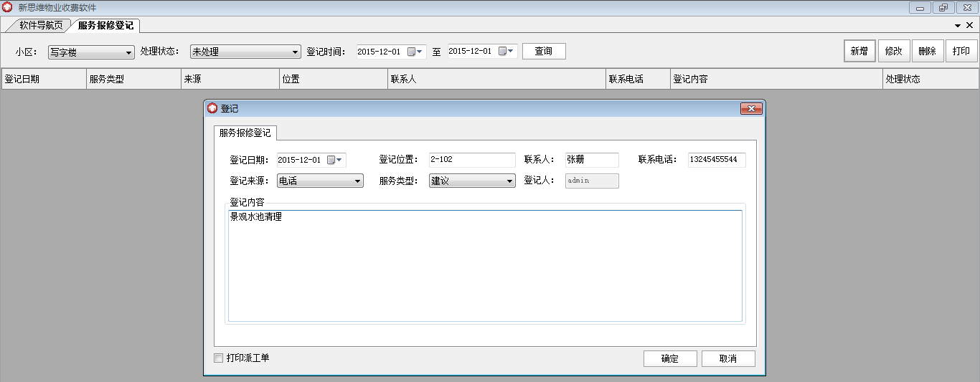Tick the 打印派工单 checkbox

(x=219, y=358)
